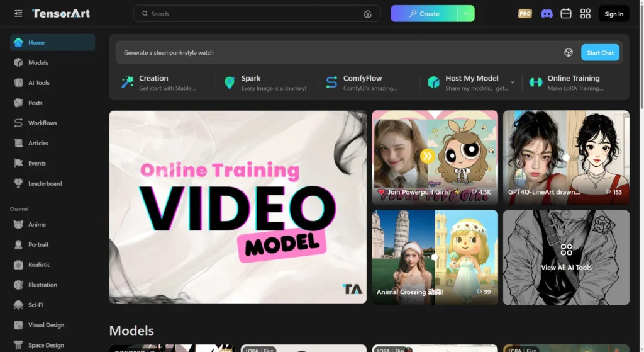Viewport: 644px width, 352px height.
Task: Open Workflows in the sidebar
Action: pos(53,123)
